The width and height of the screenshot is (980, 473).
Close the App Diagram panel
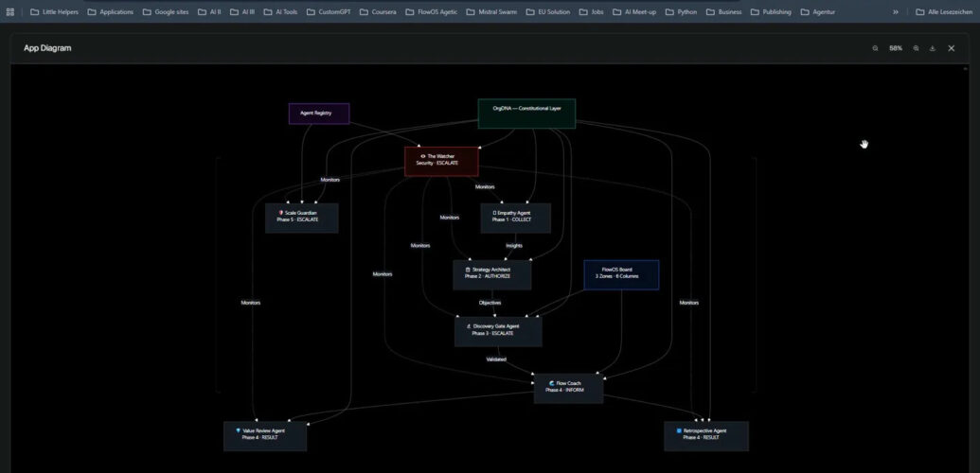(x=952, y=48)
